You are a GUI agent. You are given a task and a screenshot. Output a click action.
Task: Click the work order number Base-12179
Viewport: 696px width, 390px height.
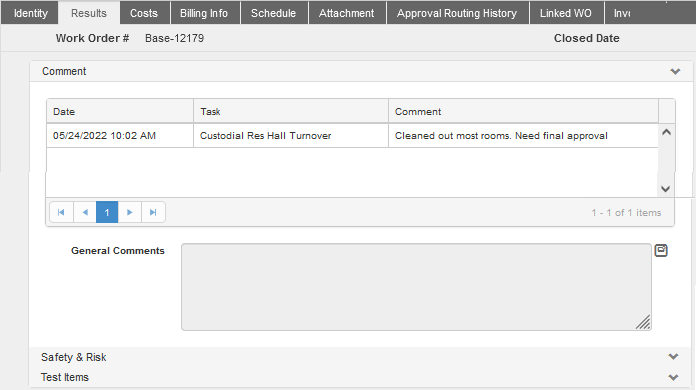click(x=174, y=38)
